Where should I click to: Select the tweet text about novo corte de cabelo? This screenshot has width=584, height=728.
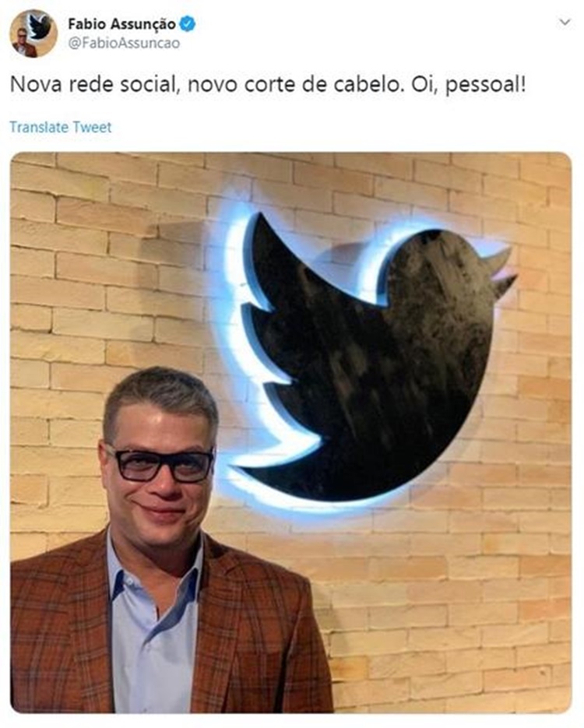pyautogui.click(x=268, y=85)
